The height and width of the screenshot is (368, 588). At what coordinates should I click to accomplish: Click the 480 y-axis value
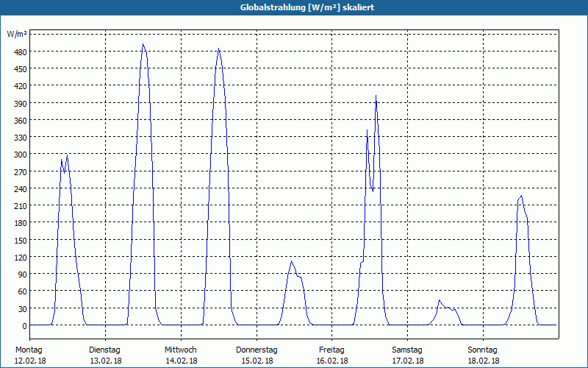point(20,52)
